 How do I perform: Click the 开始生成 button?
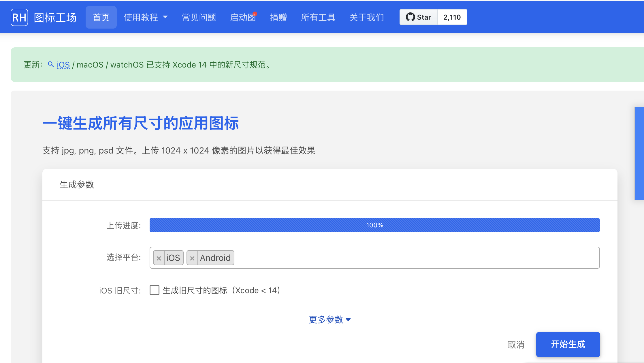pos(568,344)
